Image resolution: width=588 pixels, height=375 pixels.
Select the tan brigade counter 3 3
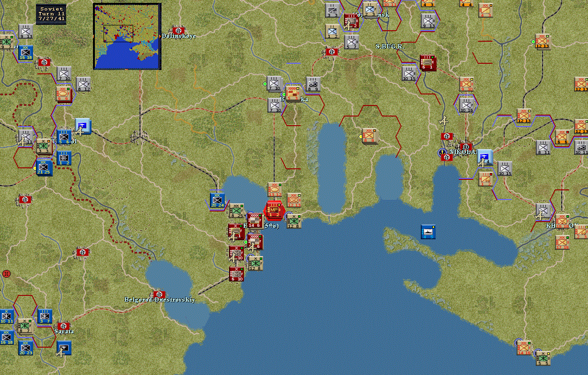point(44,146)
